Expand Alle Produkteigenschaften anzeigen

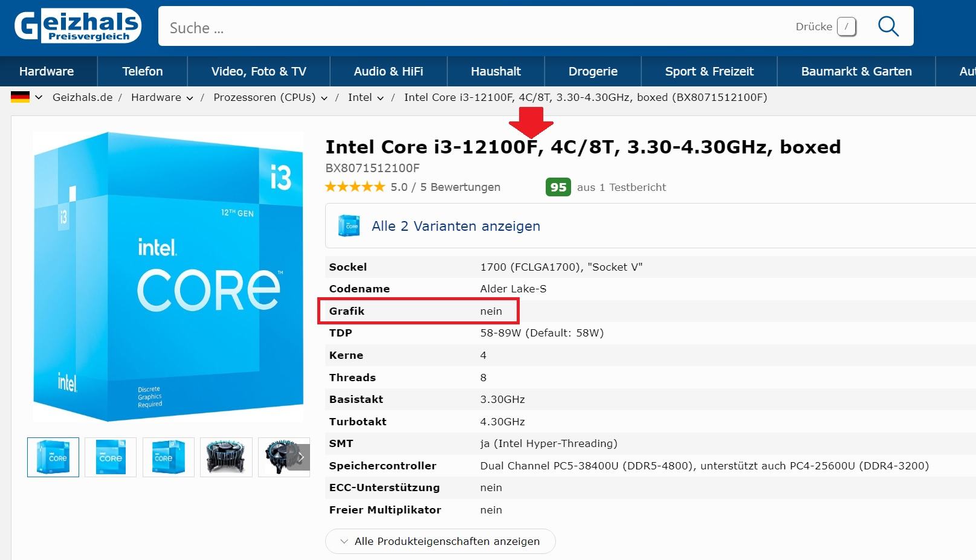pyautogui.click(x=441, y=541)
